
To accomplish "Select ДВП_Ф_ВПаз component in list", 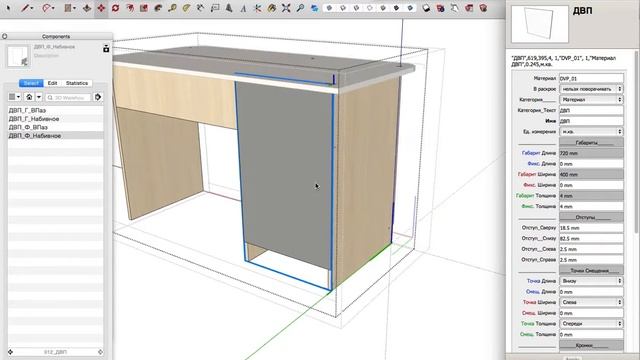I will click(x=56, y=127).
